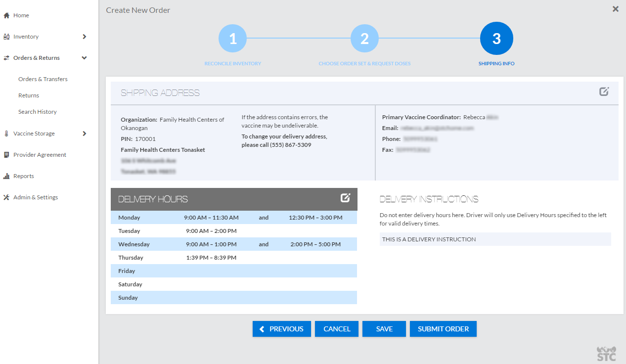Viewport: 626px width, 364px height.
Task: Click the STC logo
Action: [607, 352]
